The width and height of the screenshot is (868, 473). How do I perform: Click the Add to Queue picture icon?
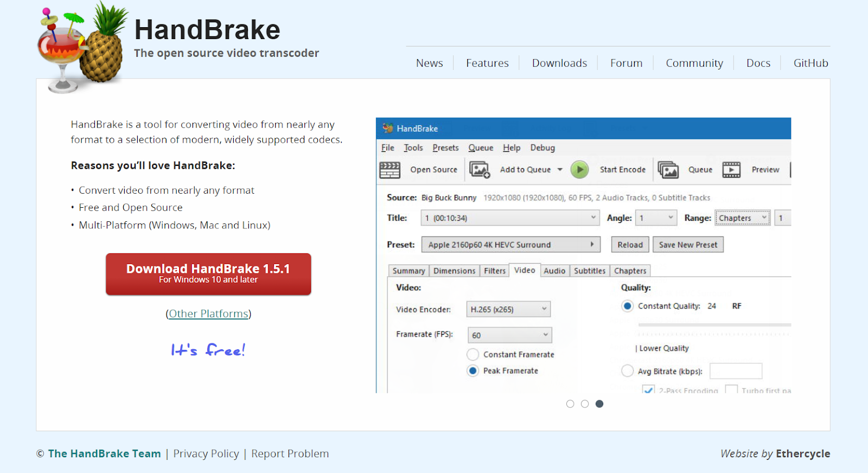[x=480, y=170]
